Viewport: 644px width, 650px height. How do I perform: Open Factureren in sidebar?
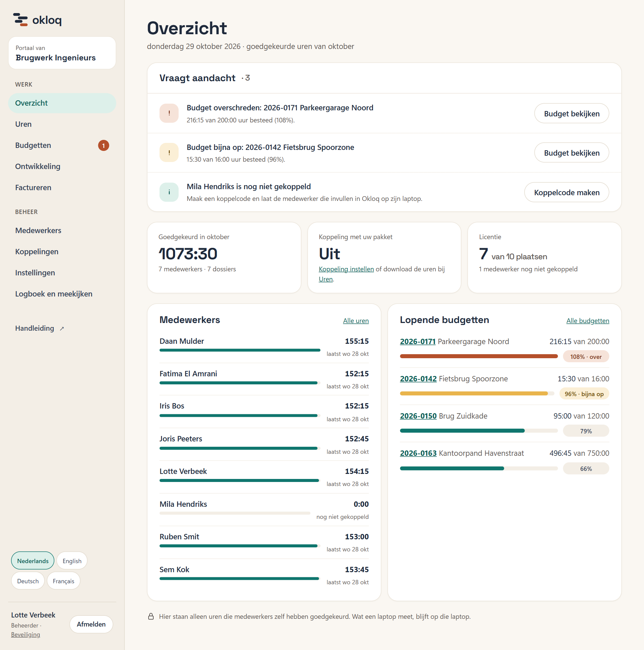tap(62, 188)
